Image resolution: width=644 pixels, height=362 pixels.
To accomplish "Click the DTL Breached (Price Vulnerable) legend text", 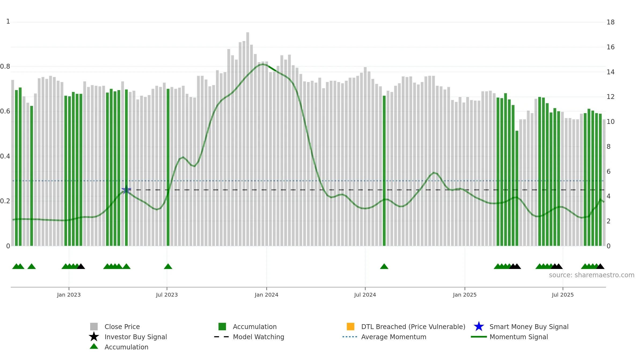I will click(x=413, y=327).
